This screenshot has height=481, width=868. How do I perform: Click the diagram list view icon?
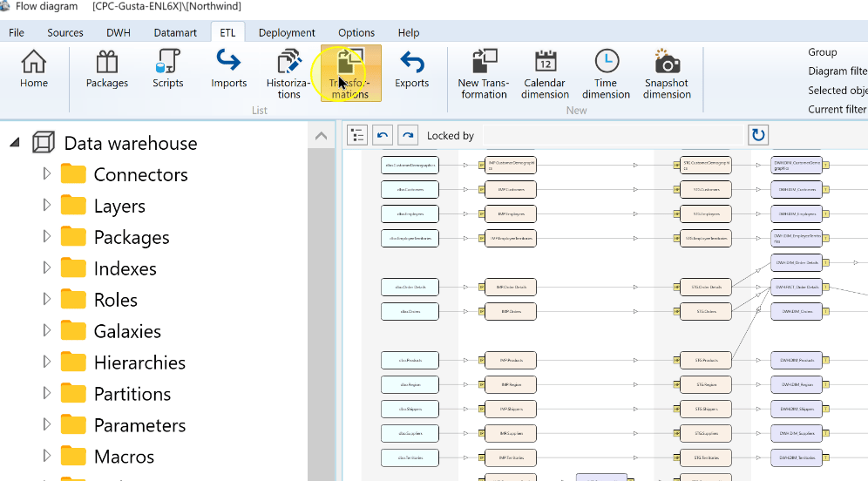tap(357, 135)
